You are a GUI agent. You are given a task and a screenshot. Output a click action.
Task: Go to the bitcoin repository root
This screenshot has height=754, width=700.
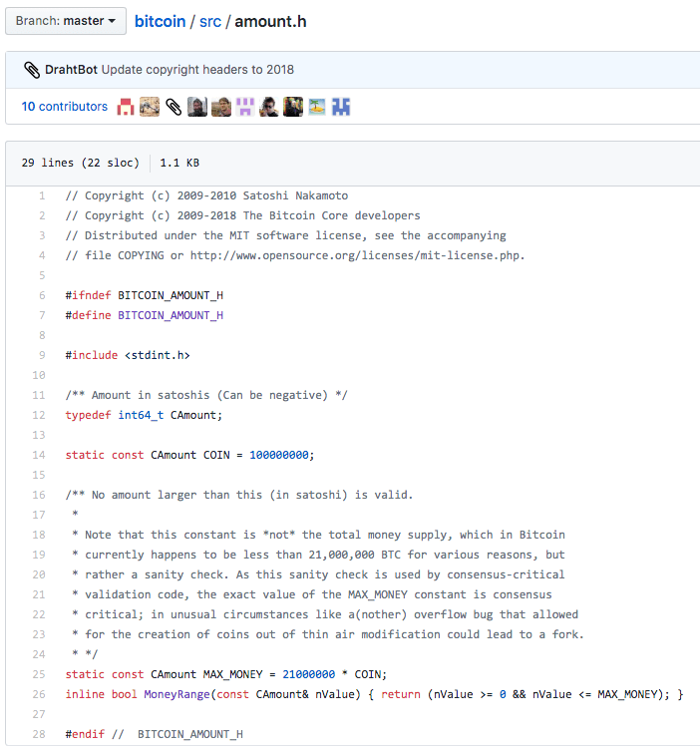click(x=160, y=21)
